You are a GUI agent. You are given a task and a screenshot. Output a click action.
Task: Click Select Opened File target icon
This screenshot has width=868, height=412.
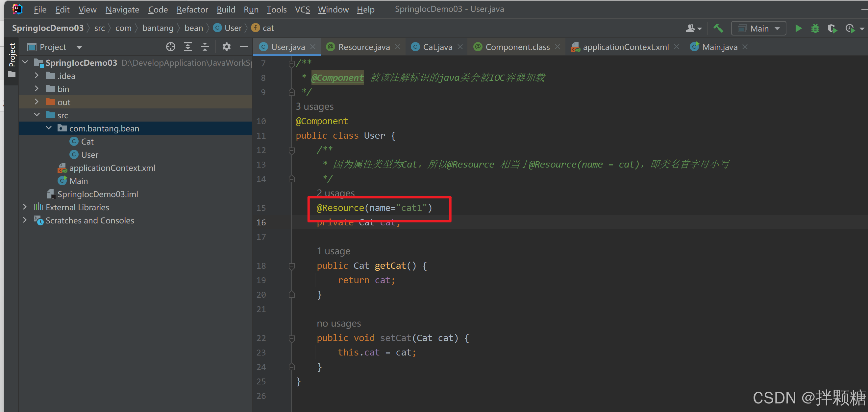coord(170,47)
